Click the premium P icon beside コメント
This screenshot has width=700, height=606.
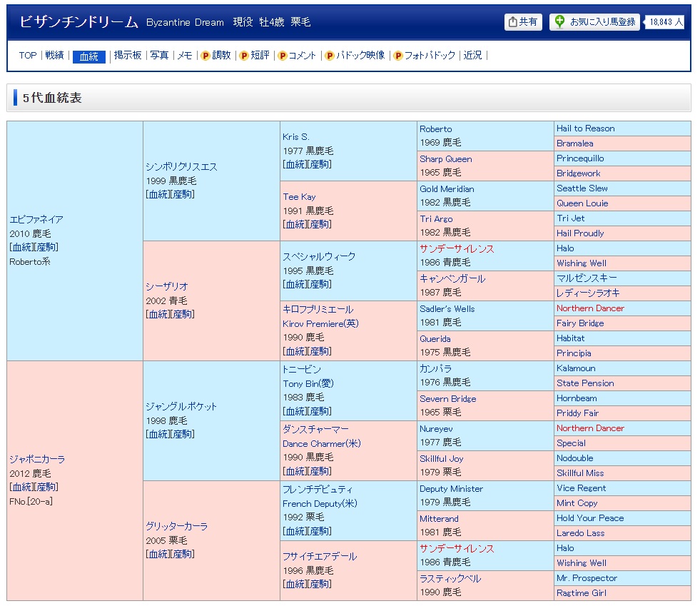click(282, 56)
